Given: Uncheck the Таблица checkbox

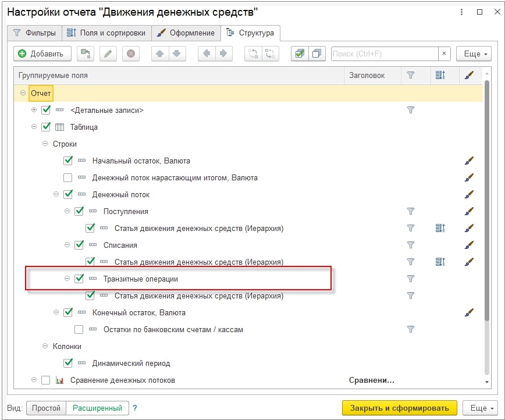Looking at the screenshot, I should (x=46, y=127).
